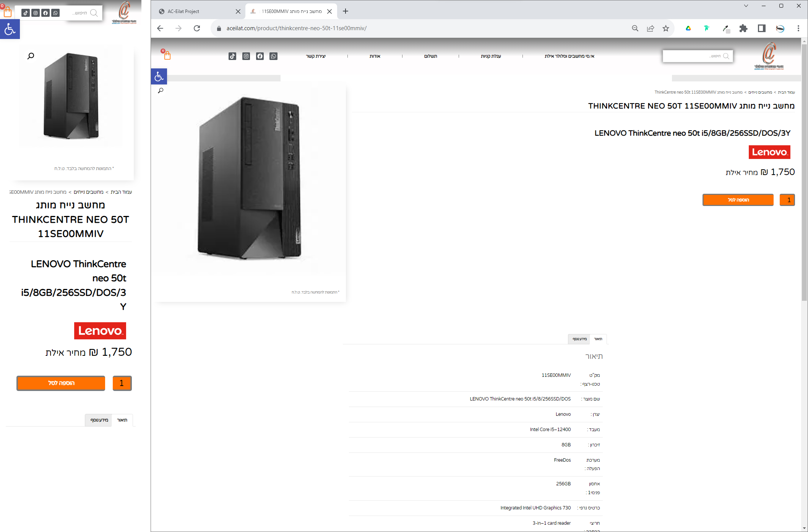Click 'הוספה לסל' button in the left mobile preview
This screenshot has height=532, width=808.
(x=61, y=383)
